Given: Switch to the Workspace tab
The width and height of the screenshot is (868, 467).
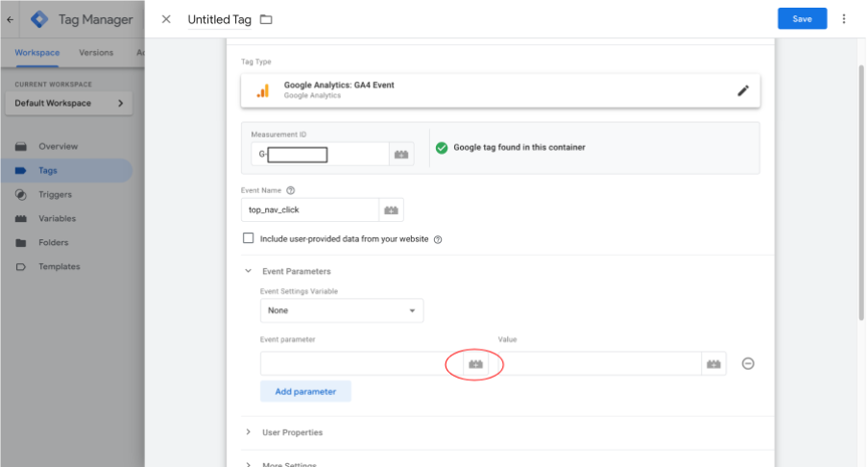Looking at the screenshot, I should pyautogui.click(x=37, y=53).
